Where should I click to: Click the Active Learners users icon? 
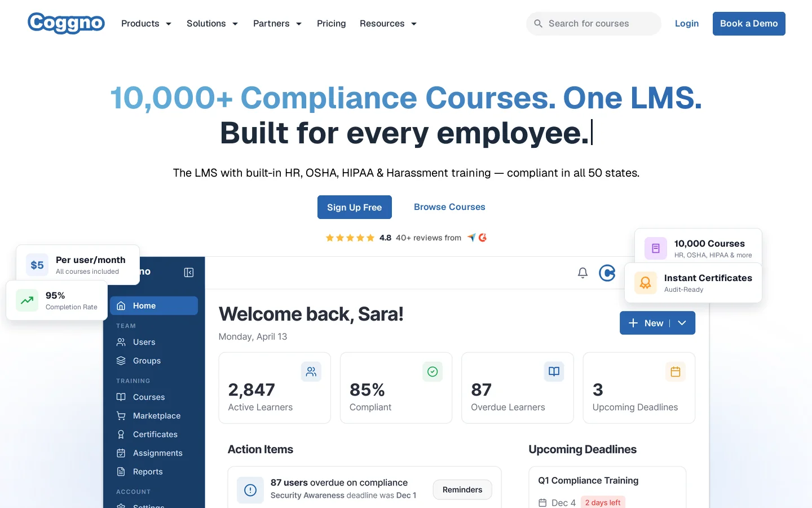click(x=311, y=371)
